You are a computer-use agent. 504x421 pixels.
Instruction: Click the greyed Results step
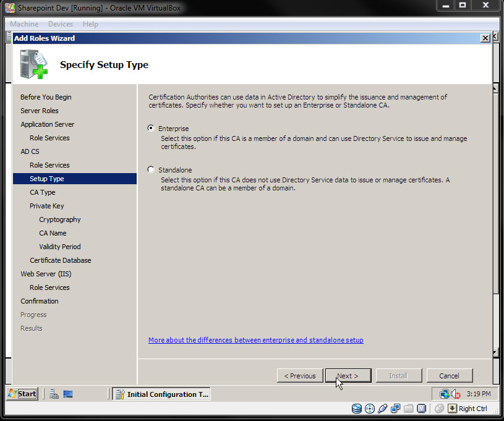[32, 328]
